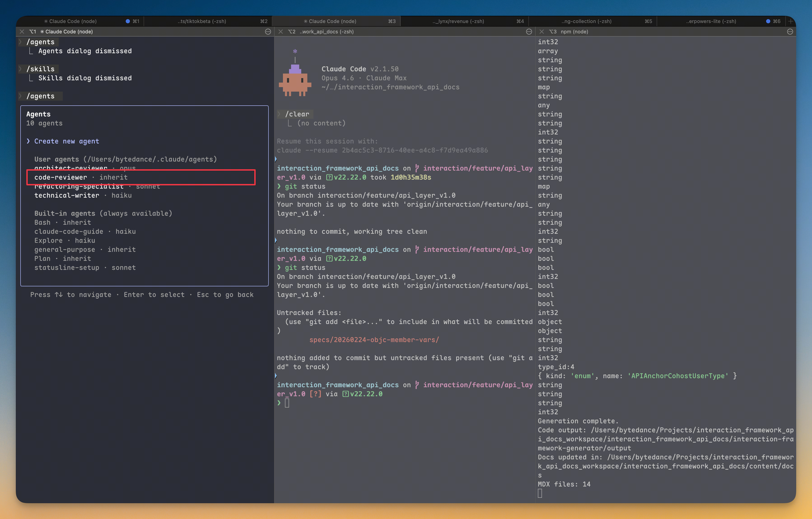Open options menu of Claude Code pane

[268, 32]
